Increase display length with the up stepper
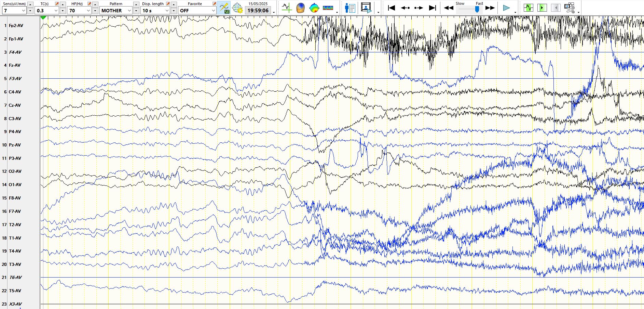644x309 pixels. [x=174, y=4]
